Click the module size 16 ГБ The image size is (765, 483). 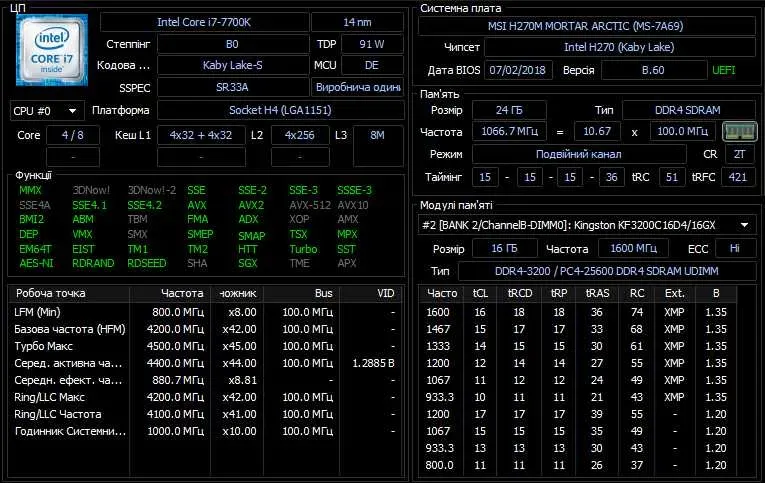[x=504, y=248]
